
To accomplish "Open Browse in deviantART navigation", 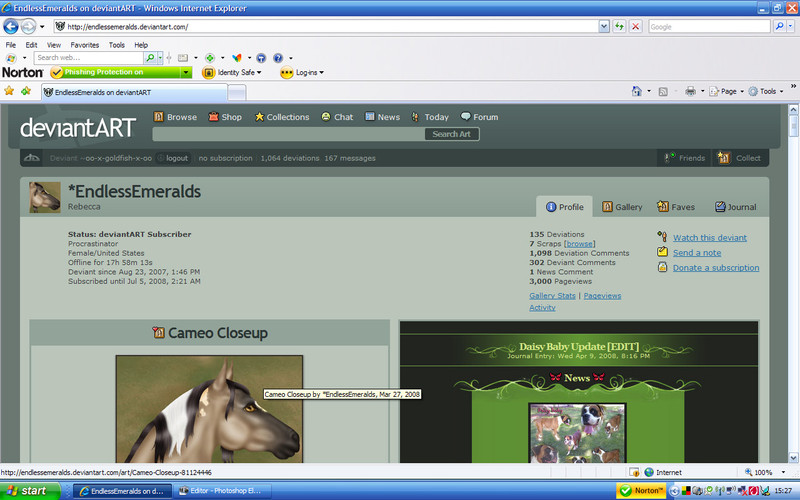I will (175, 117).
